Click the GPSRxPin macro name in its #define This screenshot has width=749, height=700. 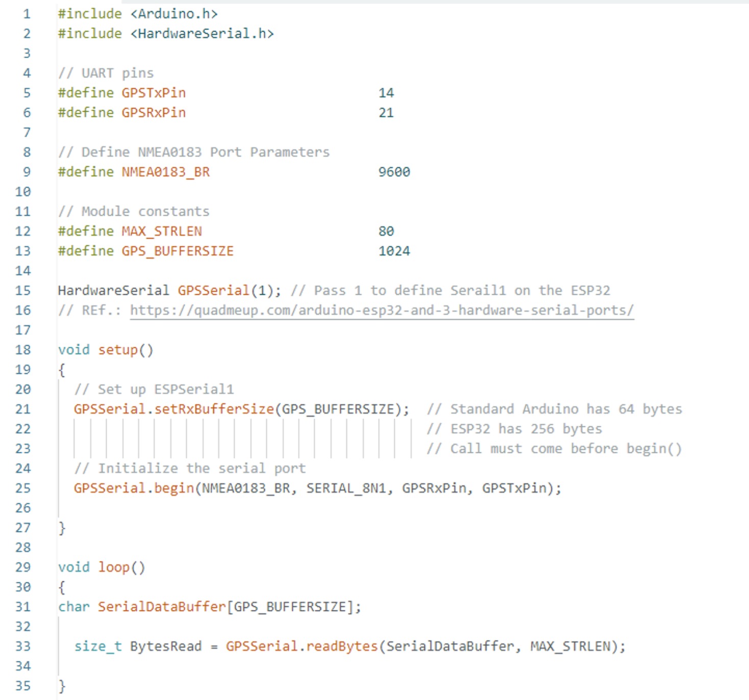point(154,113)
